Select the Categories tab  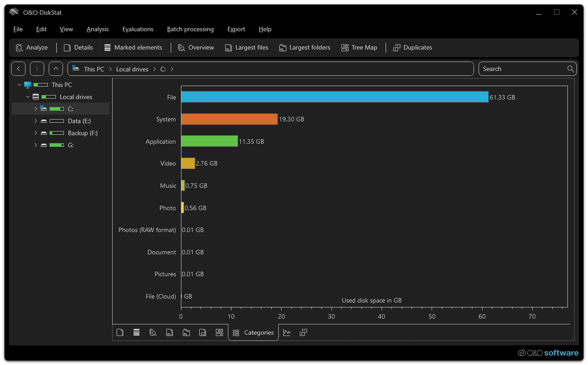tap(253, 332)
